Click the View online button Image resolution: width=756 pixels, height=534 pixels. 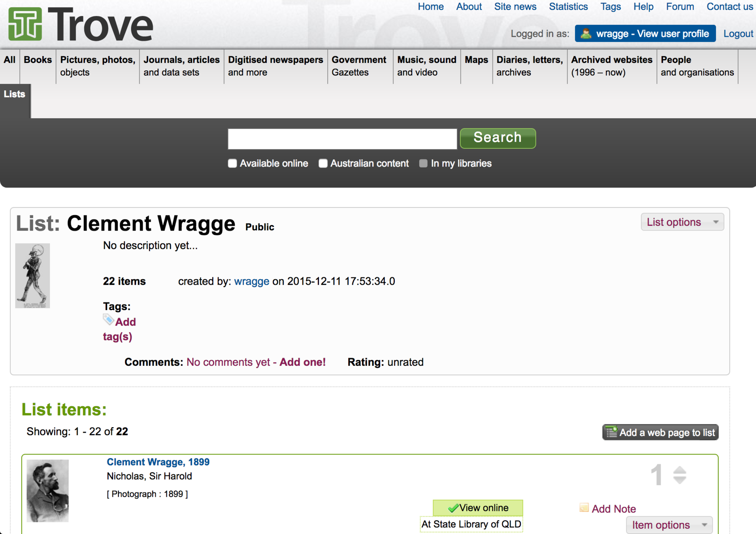tap(478, 508)
